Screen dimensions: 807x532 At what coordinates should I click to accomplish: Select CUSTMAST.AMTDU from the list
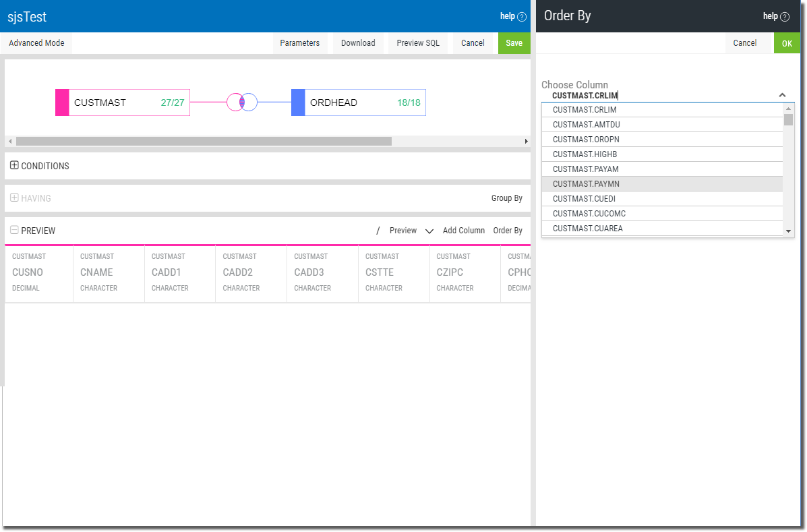(x=662, y=125)
